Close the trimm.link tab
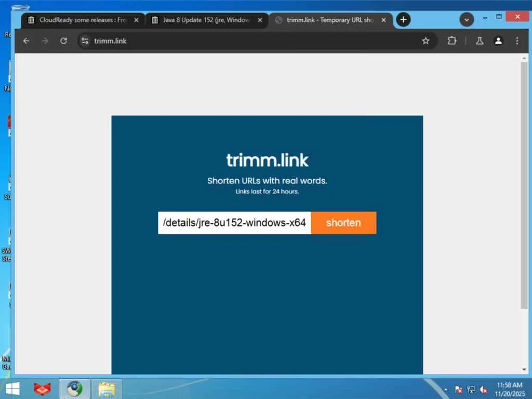Image resolution: width=532 pixels, height=399 pixels. click(383, 20)
